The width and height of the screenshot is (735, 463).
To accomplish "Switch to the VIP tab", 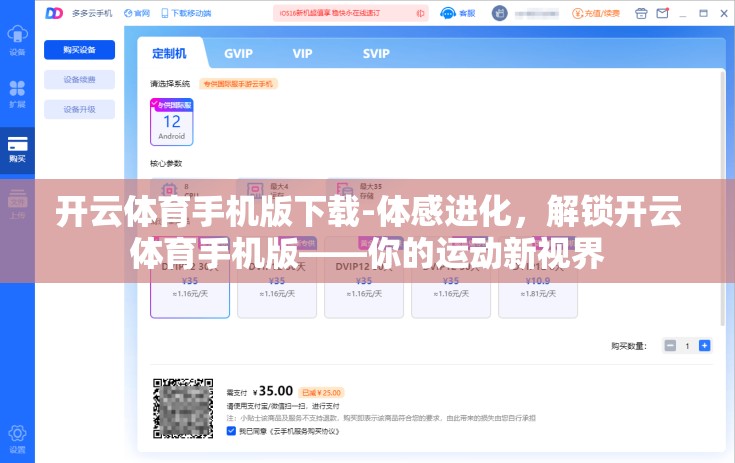I will point(302,53).
